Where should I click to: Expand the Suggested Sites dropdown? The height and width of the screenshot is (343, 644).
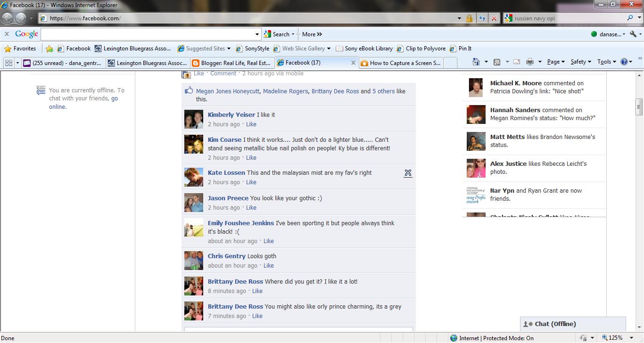(x=229, y=48)
